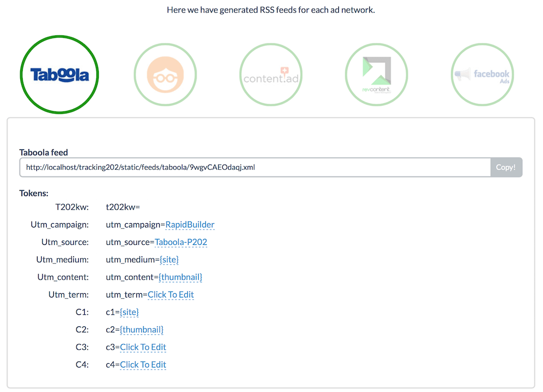Select the Facebook Ads network icon
The height and width of the screenshot is (392, 543).
pyautogui.click(x=482, y=74)
